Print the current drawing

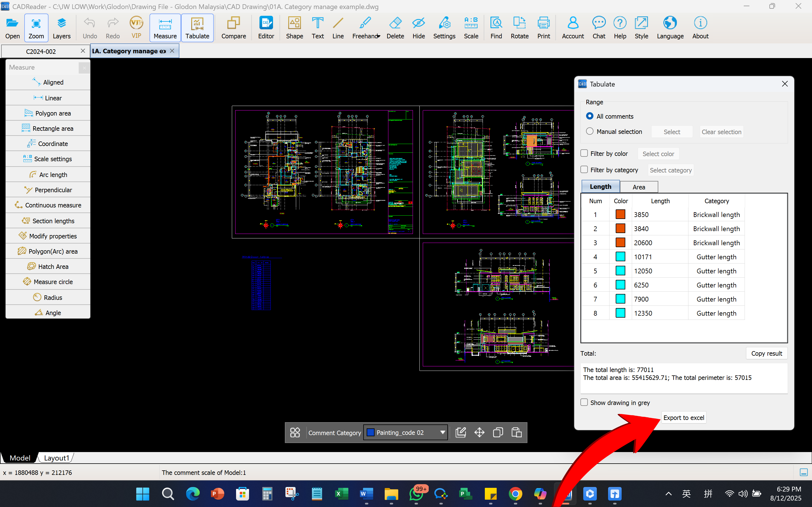click(x=543, y=28)
